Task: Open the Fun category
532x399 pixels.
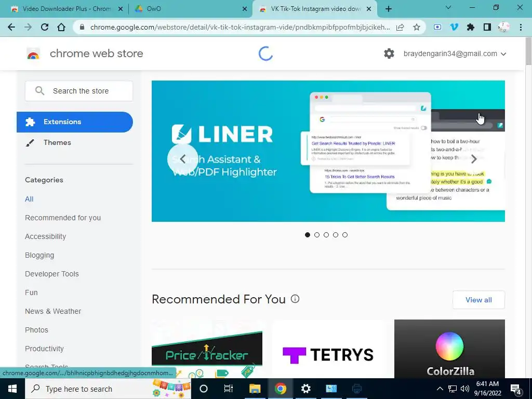Action: coord(31,292)
